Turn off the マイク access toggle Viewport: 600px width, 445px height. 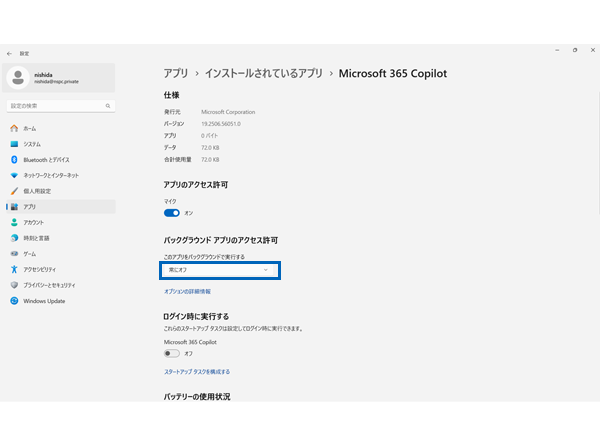[171, 213]
